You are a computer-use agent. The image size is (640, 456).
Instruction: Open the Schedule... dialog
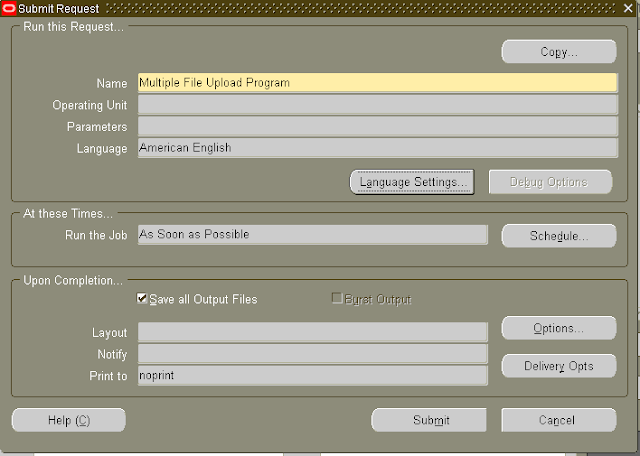pos(559,236)
